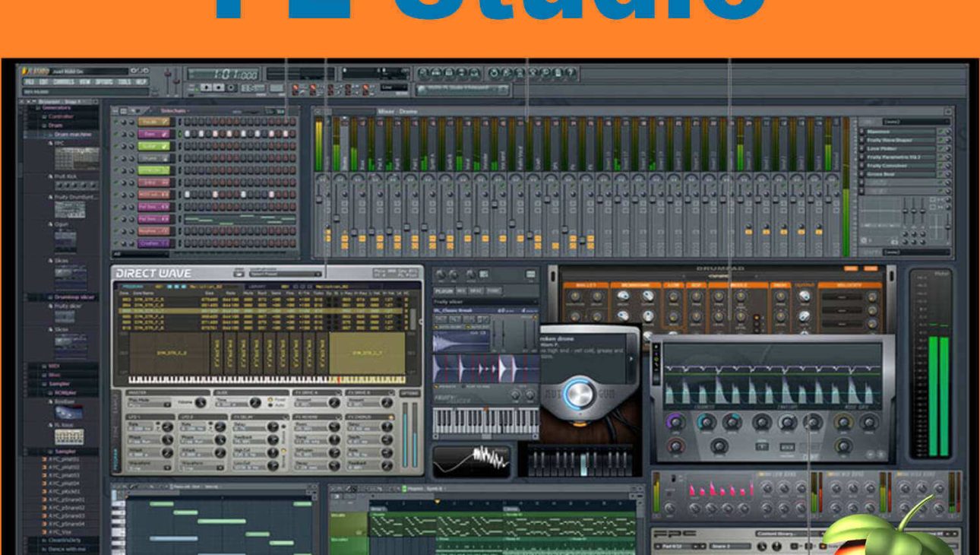Viewport: 980px width, 555px height.
Task: Open slot menu arrow beside Maximus
Action: click(861, 132)
